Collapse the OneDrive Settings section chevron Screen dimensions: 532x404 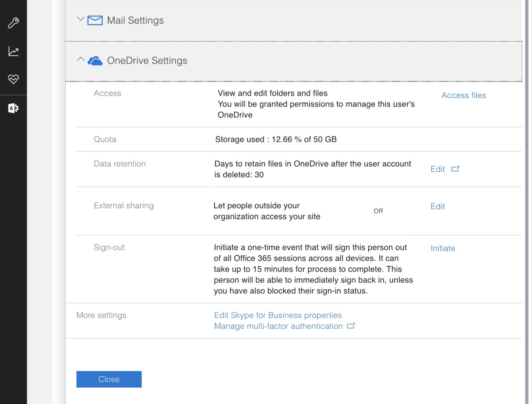80,60
